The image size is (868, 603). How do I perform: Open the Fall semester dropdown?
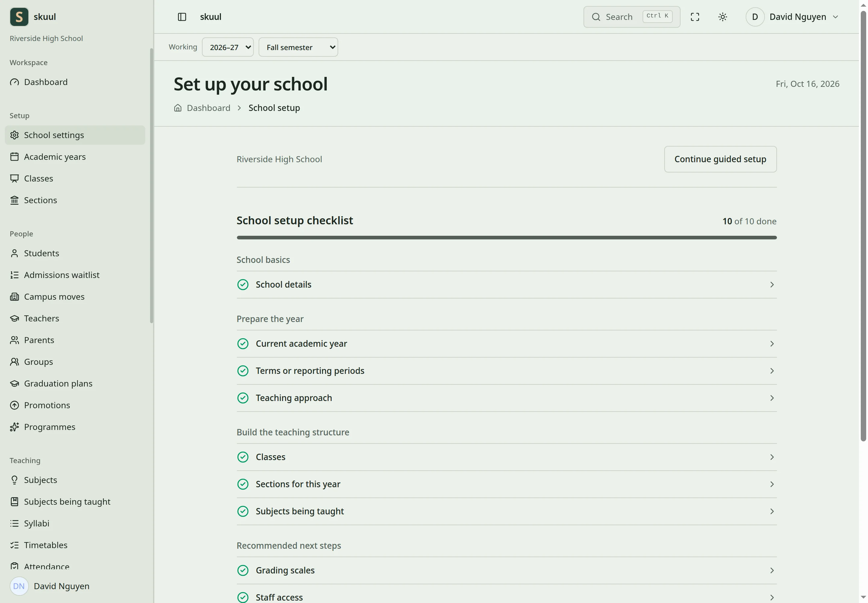(x=298, y=47)
